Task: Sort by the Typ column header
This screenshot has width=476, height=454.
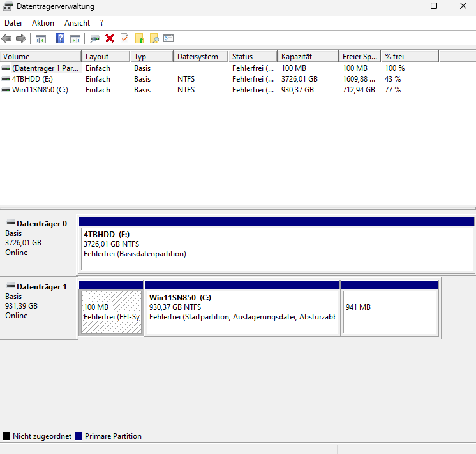Action: [x=151, y=57]
